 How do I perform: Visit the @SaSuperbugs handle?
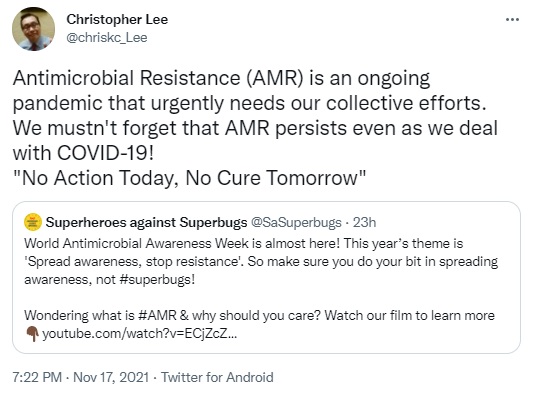(296, 222)
